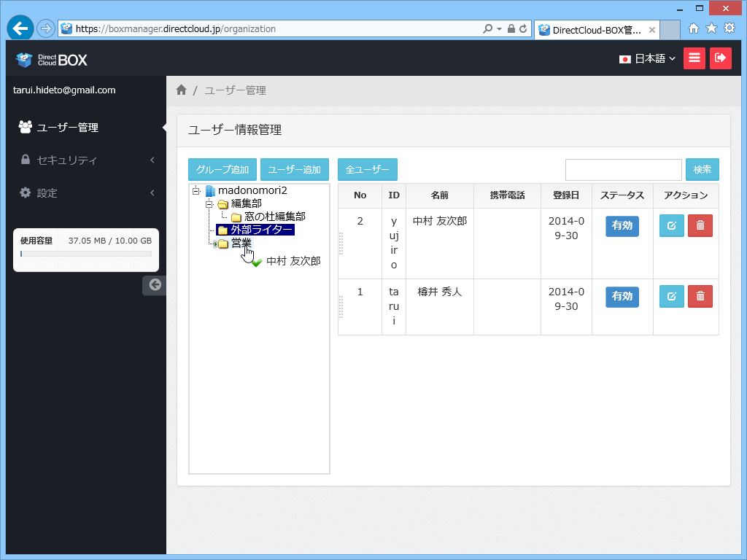Click the address bar refresh icon
Screen dimensions: 747x560
[x=523, y=28]
